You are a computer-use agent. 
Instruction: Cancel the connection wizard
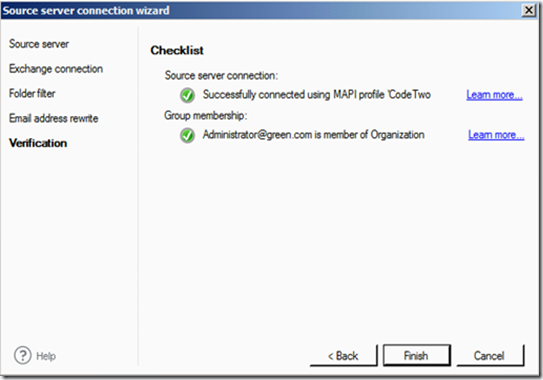pyautogui.click(x=490, y=355)
